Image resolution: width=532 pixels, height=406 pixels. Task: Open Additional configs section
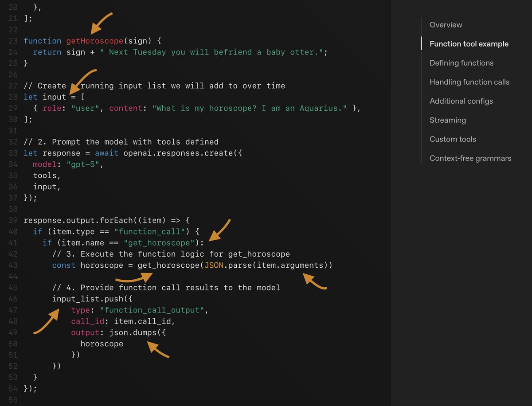click(x=461, y=101)
